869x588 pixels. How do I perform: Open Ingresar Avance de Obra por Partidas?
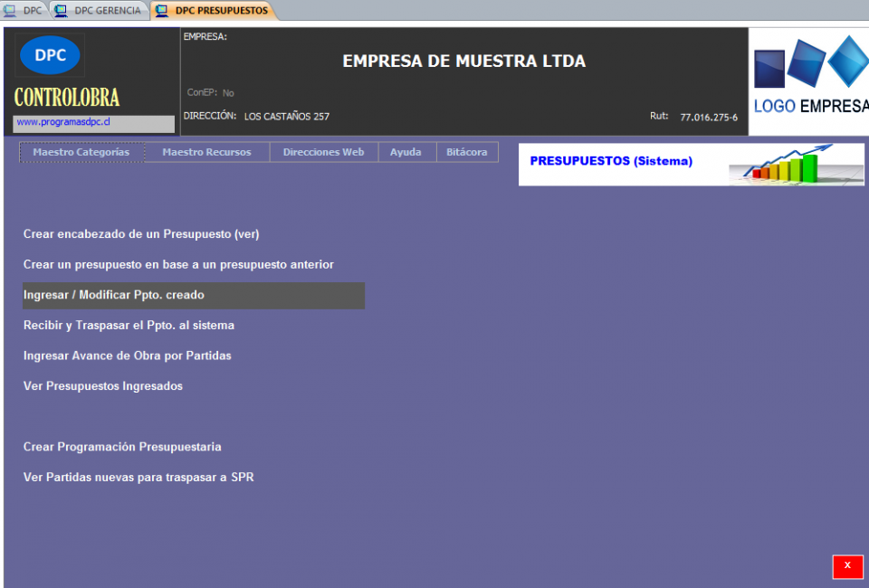click(x=128, y=356)
